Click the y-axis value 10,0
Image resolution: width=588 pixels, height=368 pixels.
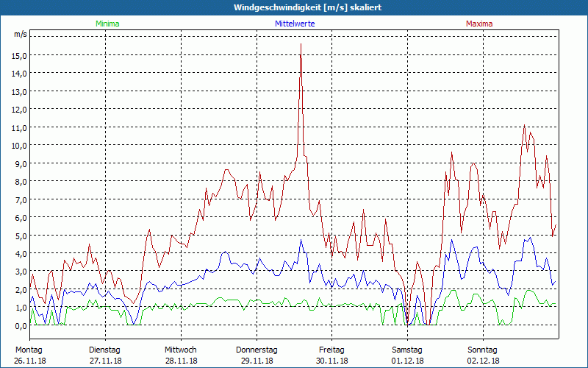(x=19, y=146)
